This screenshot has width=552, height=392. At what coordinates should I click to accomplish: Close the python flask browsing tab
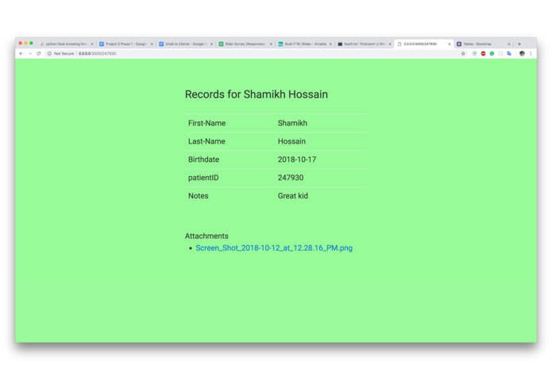[x=92, y=44]
